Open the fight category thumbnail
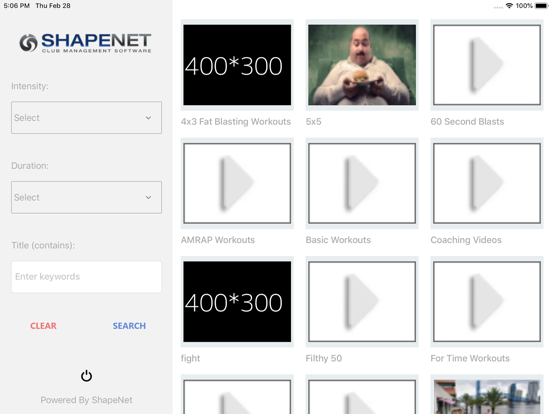Viewport: 552px width, 414px height. pyautogui.click(x=237, y=301)
